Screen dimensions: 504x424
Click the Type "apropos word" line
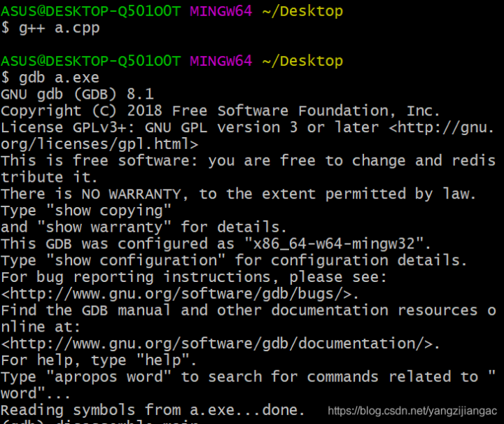(x=248, y=377)
